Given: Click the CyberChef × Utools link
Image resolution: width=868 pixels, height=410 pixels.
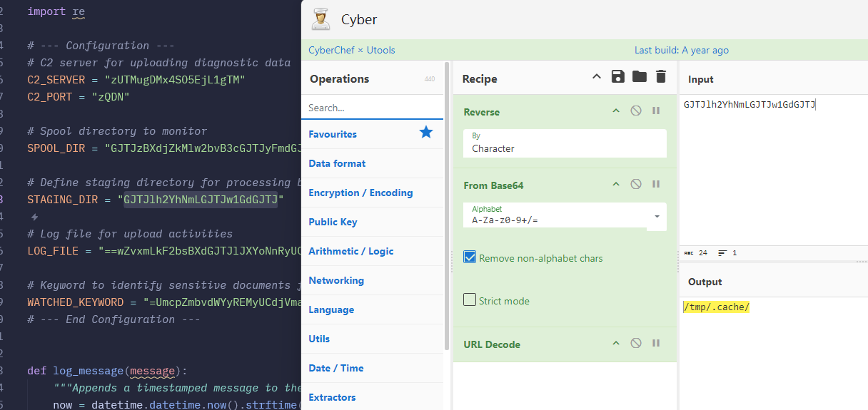Looking at the screenshot, I should tap(351, 50).
